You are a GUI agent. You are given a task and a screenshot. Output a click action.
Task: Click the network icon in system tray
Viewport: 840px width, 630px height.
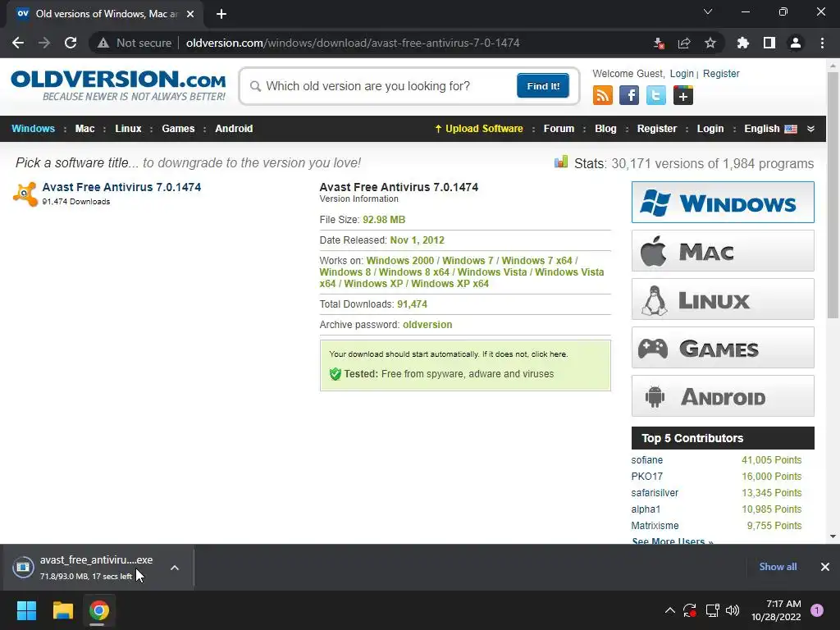click(x=712, y=610)
